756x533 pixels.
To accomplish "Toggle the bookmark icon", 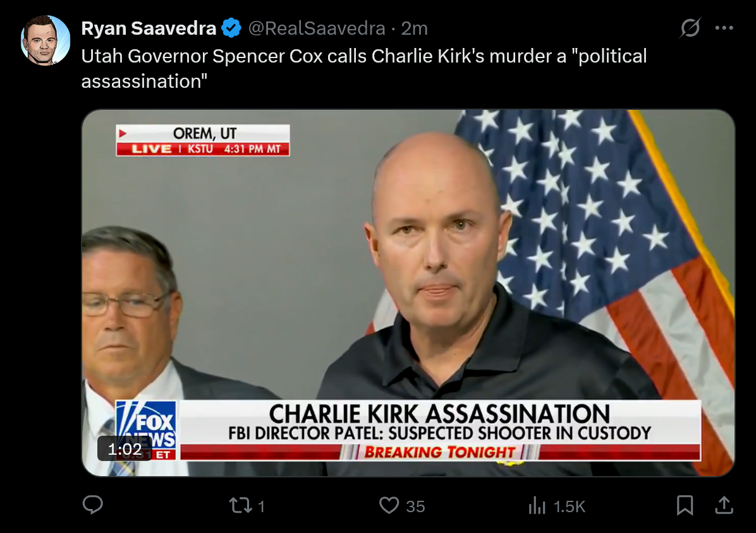I will pos(685,505).
